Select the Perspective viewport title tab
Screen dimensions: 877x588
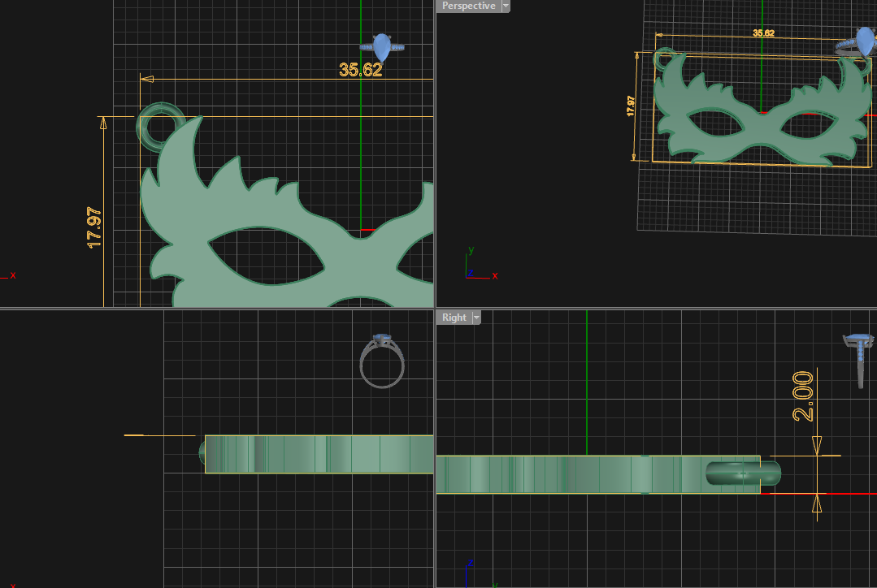point(468,6)
